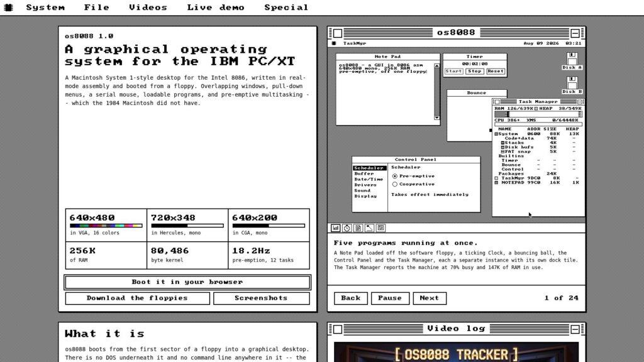Viewport: 644px width, 362px height.
Task: Click the mono bar under 720x348
Action: click(x=187, y=226)
